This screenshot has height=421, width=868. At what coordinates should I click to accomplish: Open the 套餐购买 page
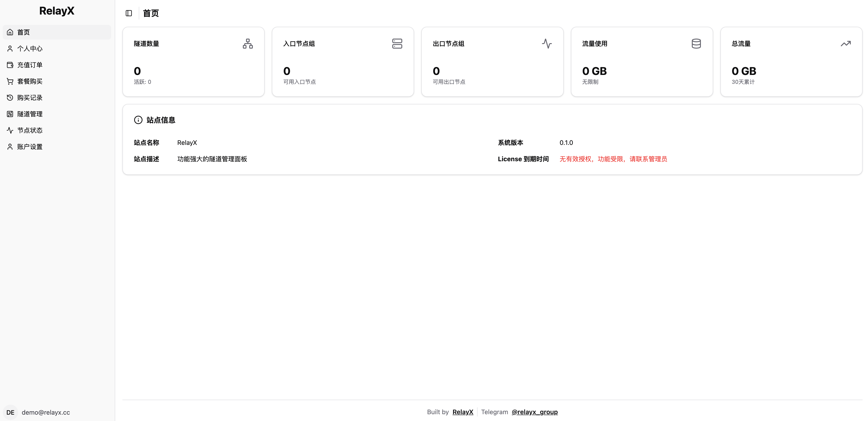pos(30,81)
